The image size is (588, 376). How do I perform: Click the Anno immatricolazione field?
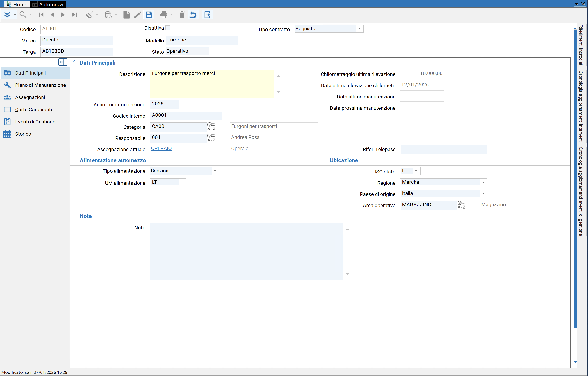pyautogui.click(x=164, y=104)
